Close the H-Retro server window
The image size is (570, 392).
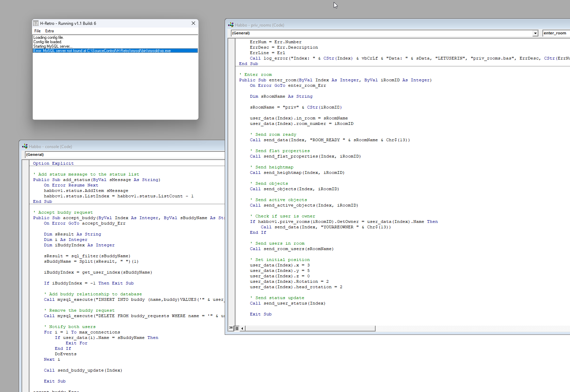point(193,23)
